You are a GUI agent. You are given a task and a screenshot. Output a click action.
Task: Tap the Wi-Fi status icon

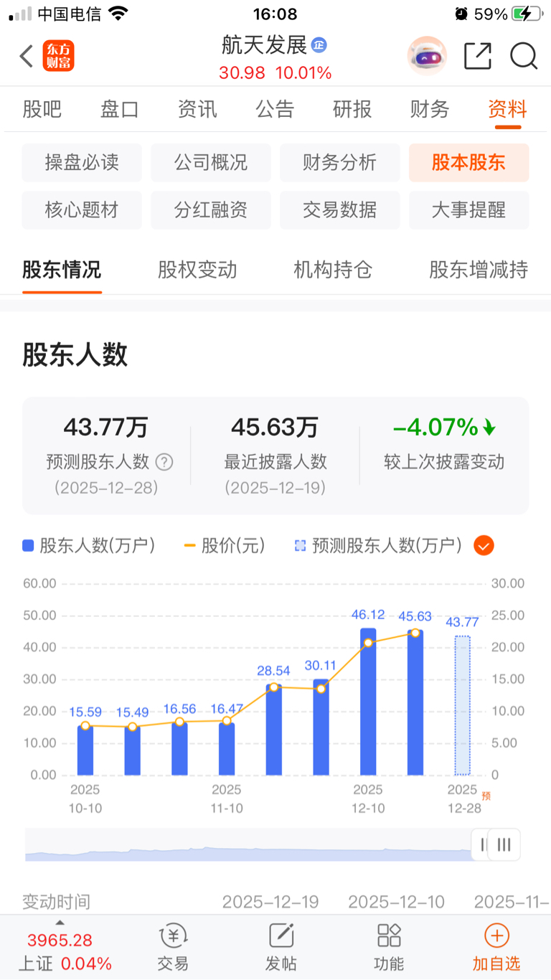pos(118,14)
